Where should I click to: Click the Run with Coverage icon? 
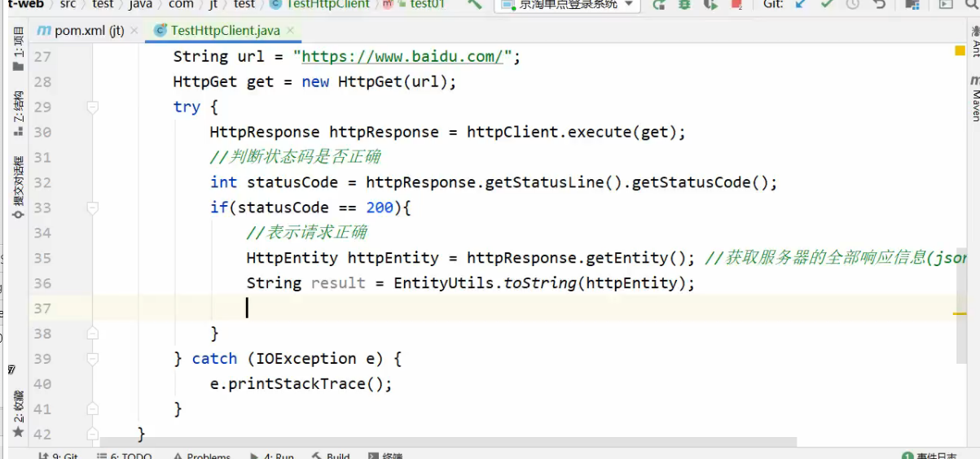[710, 4]
